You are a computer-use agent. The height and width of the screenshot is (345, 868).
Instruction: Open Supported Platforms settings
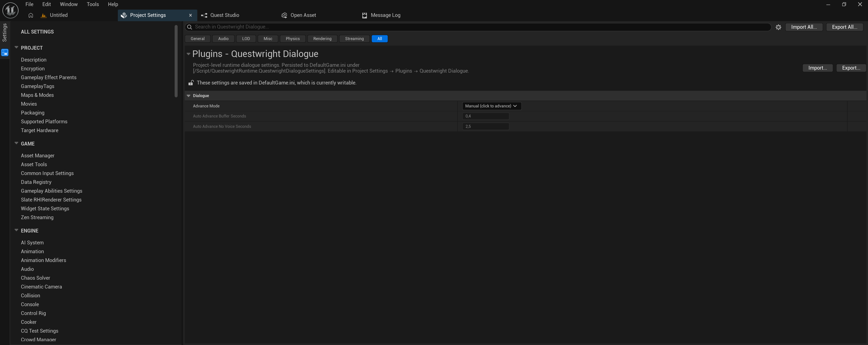[x=44, y=121]
